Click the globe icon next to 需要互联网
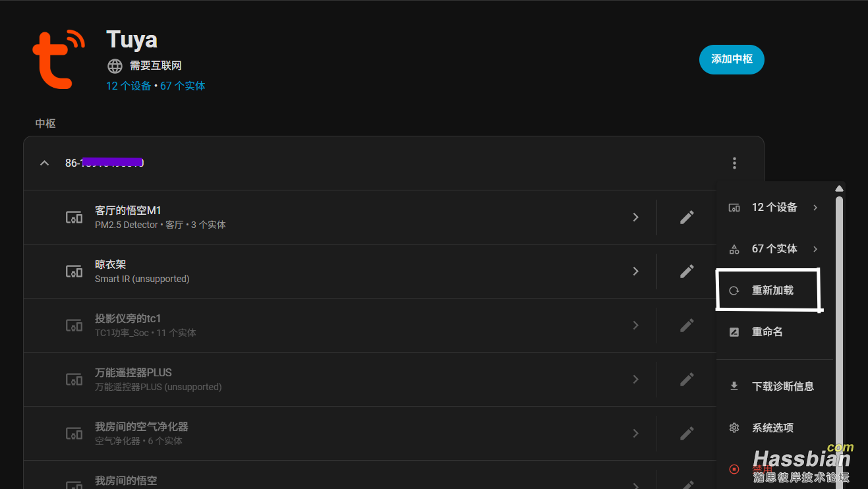This screenshot has height=489, width=868. tap(115, 66)
